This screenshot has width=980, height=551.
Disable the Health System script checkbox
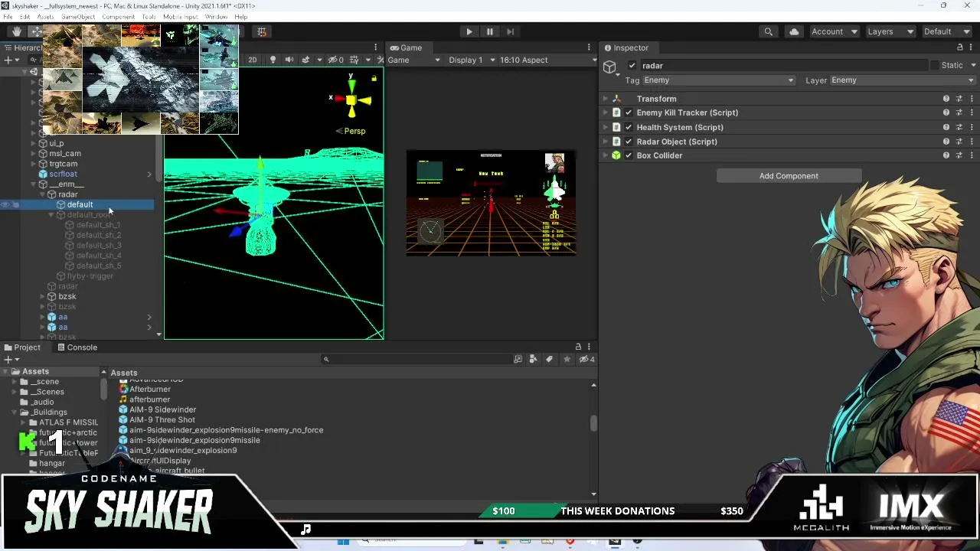pyautogui.click(x=629, y=127)
